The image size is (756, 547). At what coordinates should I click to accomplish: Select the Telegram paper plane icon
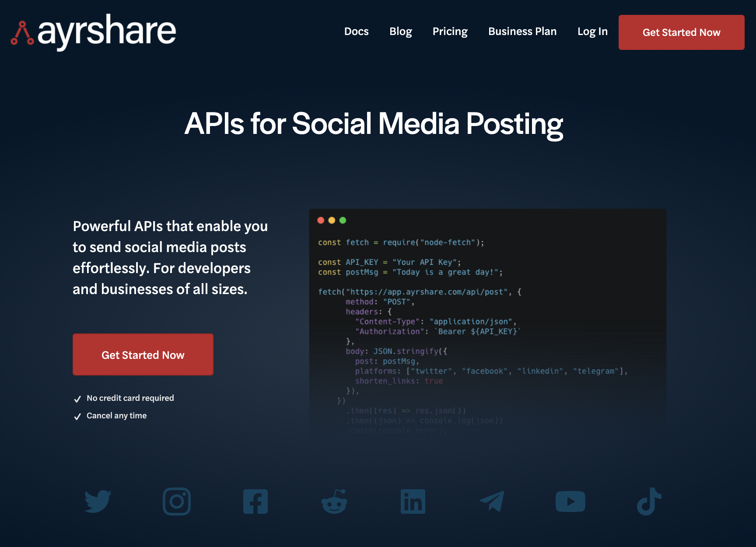pos(492,501)
